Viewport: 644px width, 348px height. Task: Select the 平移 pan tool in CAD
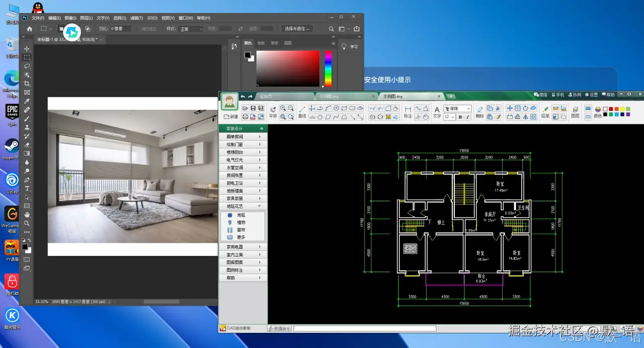point(273,112)
